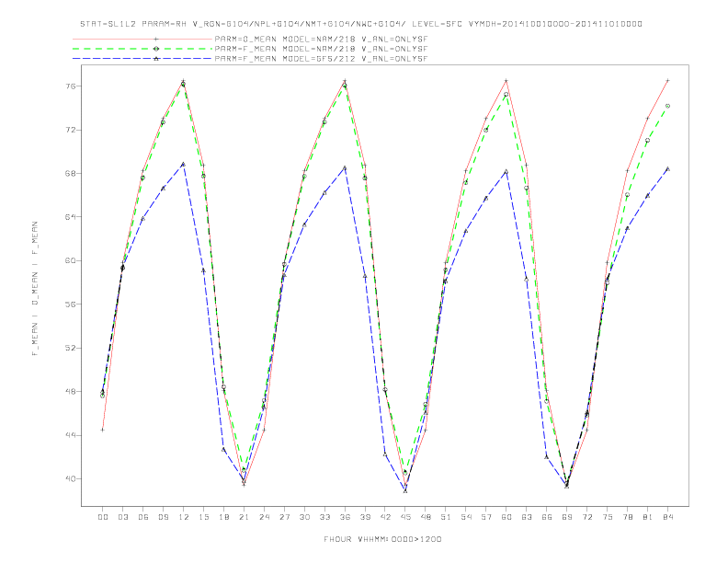The height and width of the screenshot is (563, 728).
Task: Click the x-axis tick label 30
Action: 304,517
